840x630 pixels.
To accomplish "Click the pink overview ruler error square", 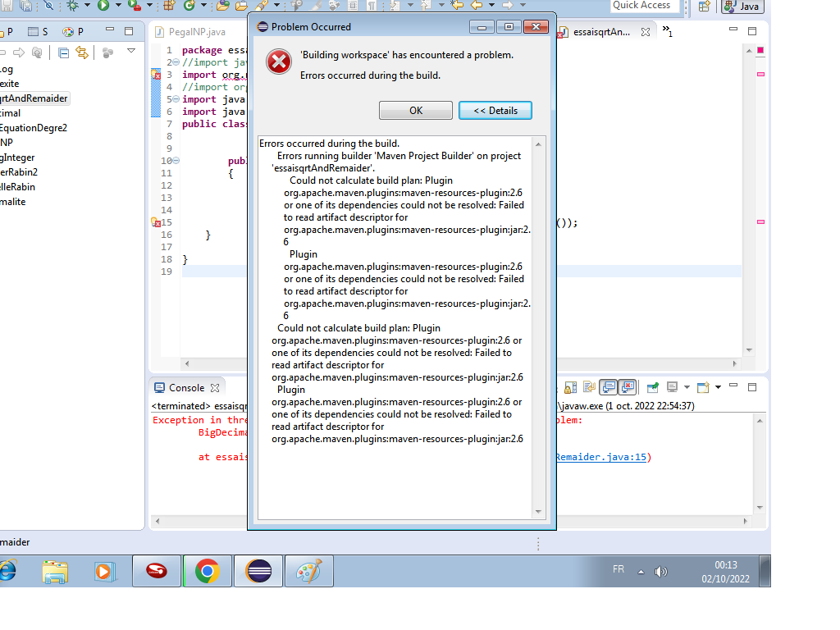I will click(x=760, y=50).
